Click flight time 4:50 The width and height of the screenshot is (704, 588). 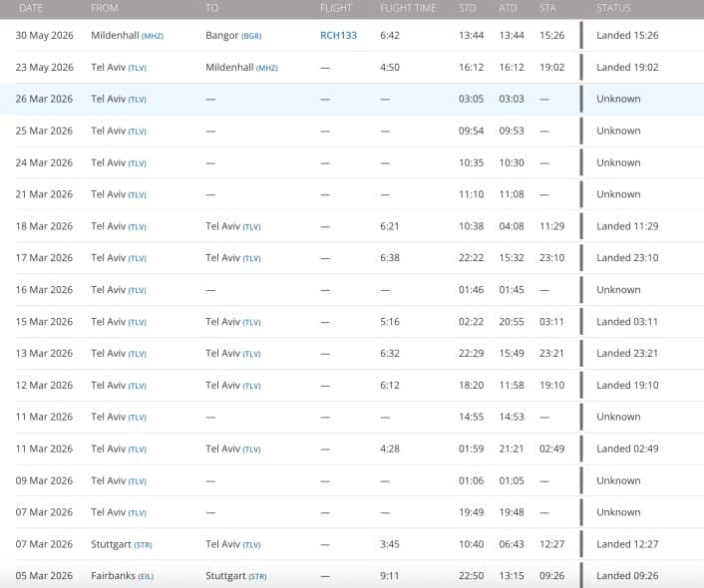[x=389, y=68]
